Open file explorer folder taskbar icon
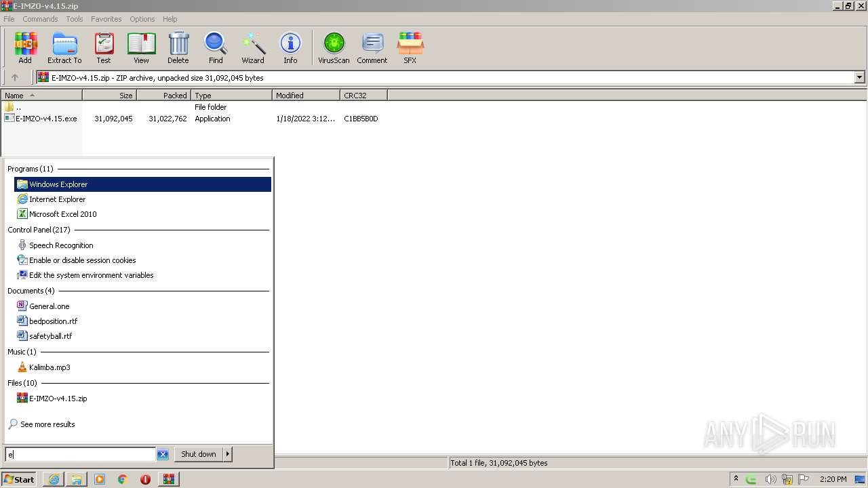 (77, 479)
